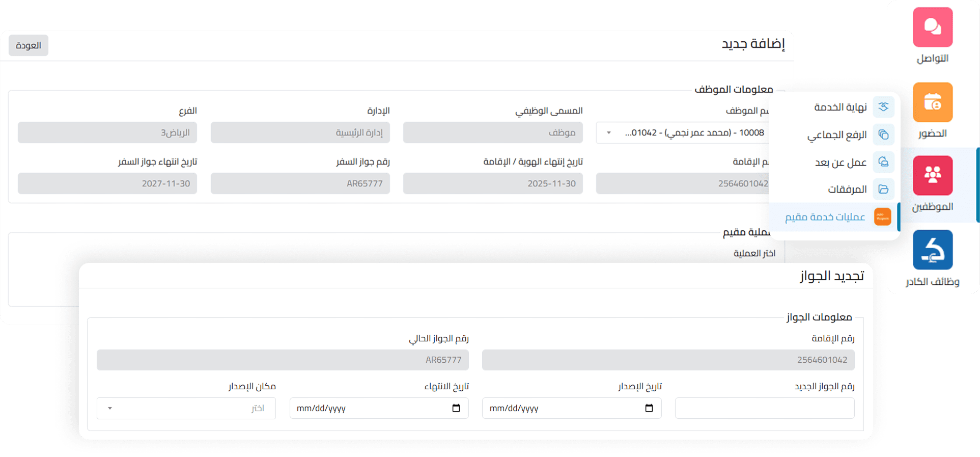The image size is (980, 457).
Task: Open the الحضور attendance module icon
Action: (932, 102)
